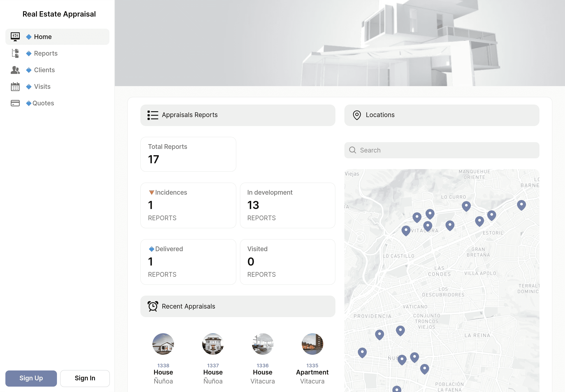Click the 1336 appraisal number

pyautogui.click(x=263, y=366)
